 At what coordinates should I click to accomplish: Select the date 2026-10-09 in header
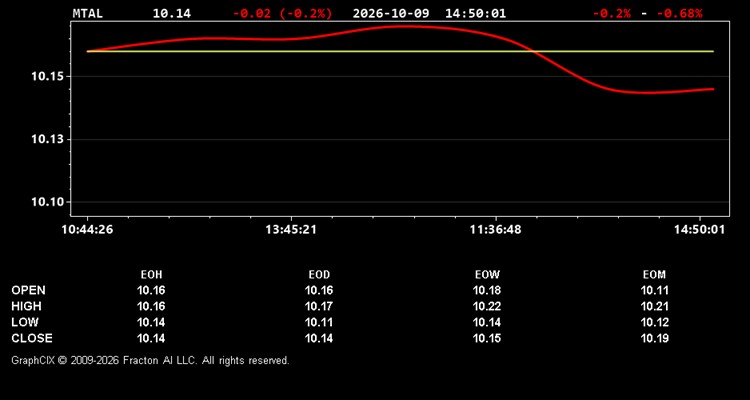point(392,13)
